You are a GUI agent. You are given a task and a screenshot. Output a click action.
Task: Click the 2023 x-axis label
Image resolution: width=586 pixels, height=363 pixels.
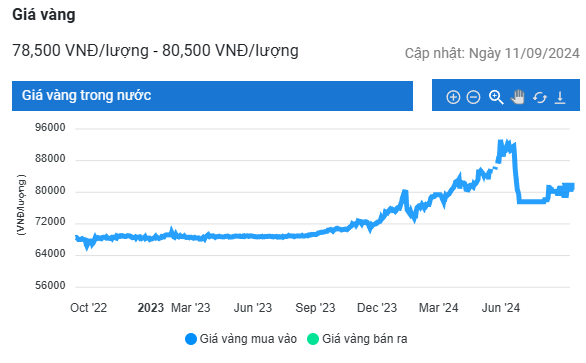151,308
